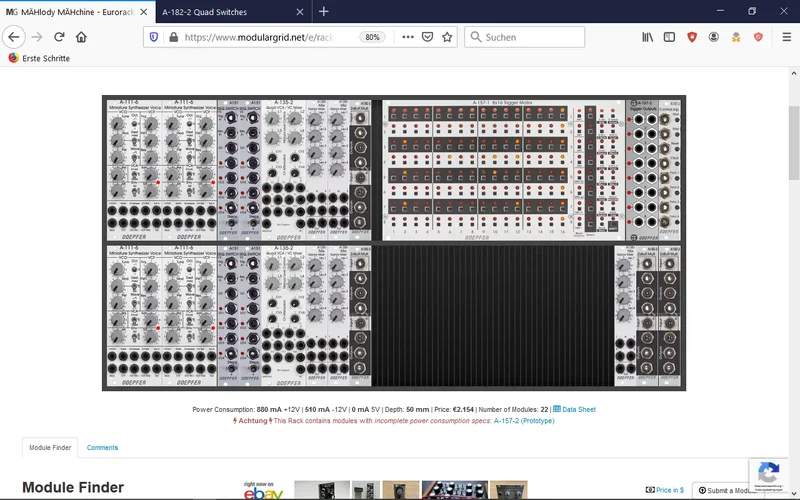Switch to the Comments tab
Screen dimensions: 800x500
[102, 447]
